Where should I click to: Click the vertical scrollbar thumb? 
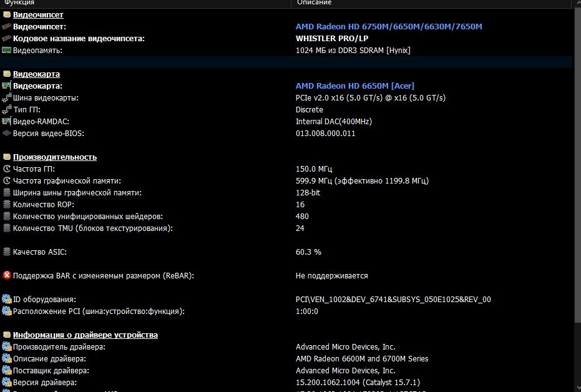click(x=577, y=165)
